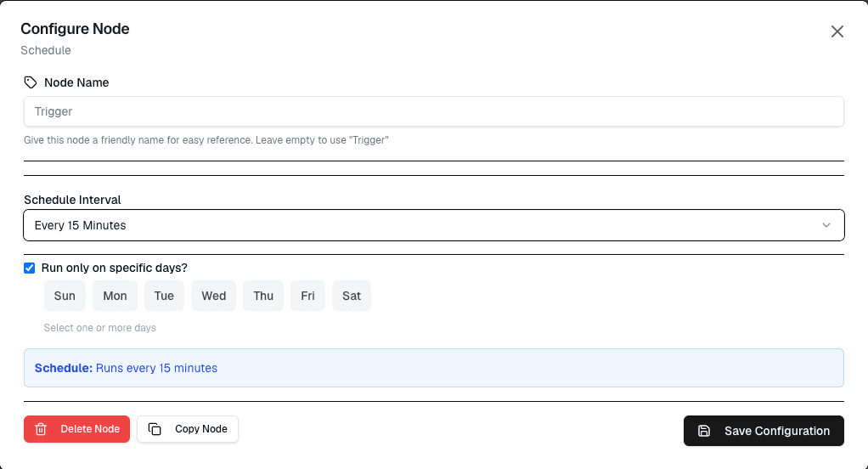This screenshot has height=469, width=868.
Task: Select Thu day toggle
Action: click(263, 296)
